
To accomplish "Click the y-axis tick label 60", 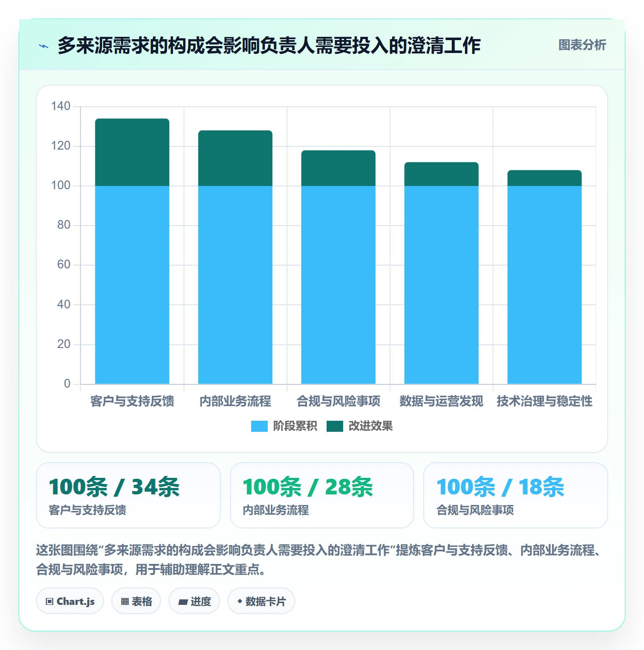I will pyautogui.click(x=64, y=265).
